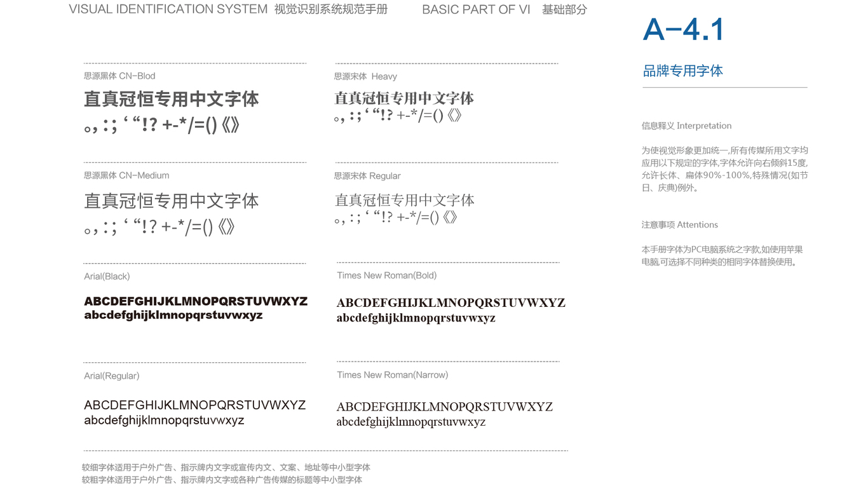This screenshot has height=488, width=868.
Task: Click the Arial Regular uppercase alphabet line
Action: (x=195, y=405)
